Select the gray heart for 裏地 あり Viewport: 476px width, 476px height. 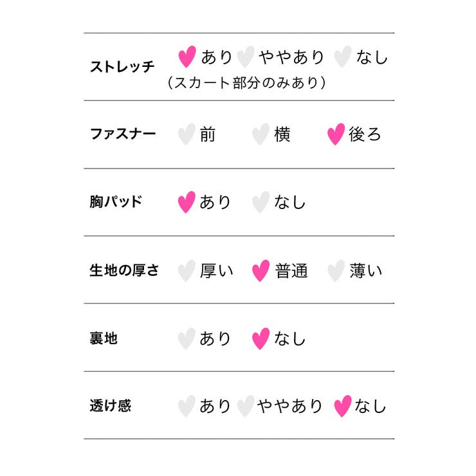[x=187, y=339]
